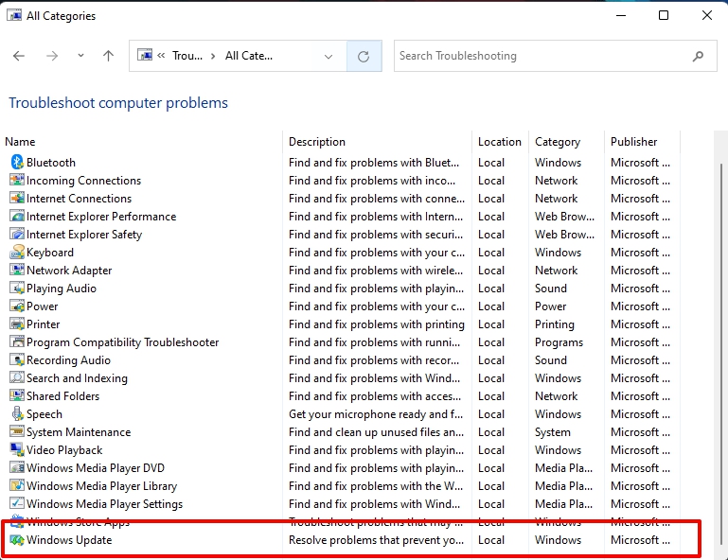Click 'Printing' category cell
The width and height of the screenshot is (728, 560).
click(555, 324)
